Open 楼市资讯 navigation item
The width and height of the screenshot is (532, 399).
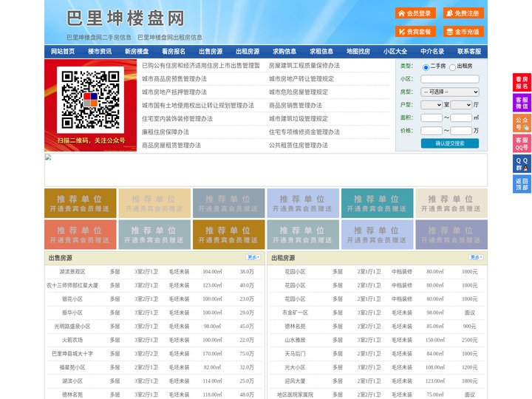coord(100,52)
